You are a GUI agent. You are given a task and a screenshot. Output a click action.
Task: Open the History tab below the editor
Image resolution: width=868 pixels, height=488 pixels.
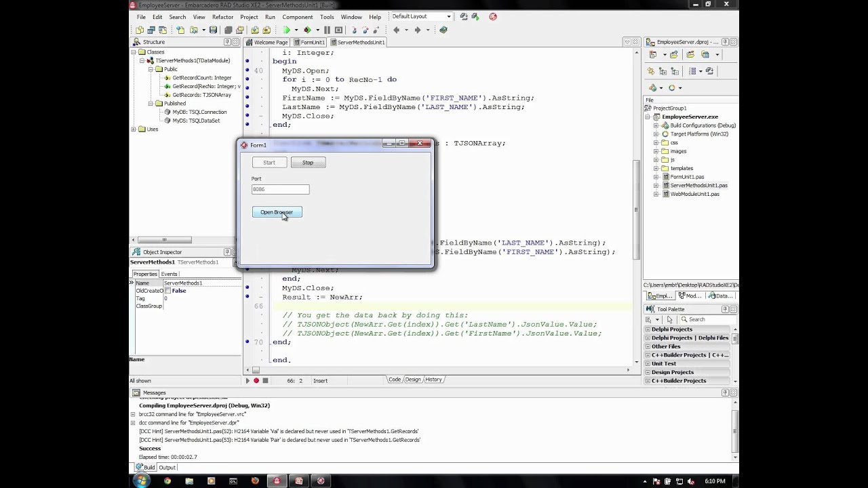tap(433, 380)
